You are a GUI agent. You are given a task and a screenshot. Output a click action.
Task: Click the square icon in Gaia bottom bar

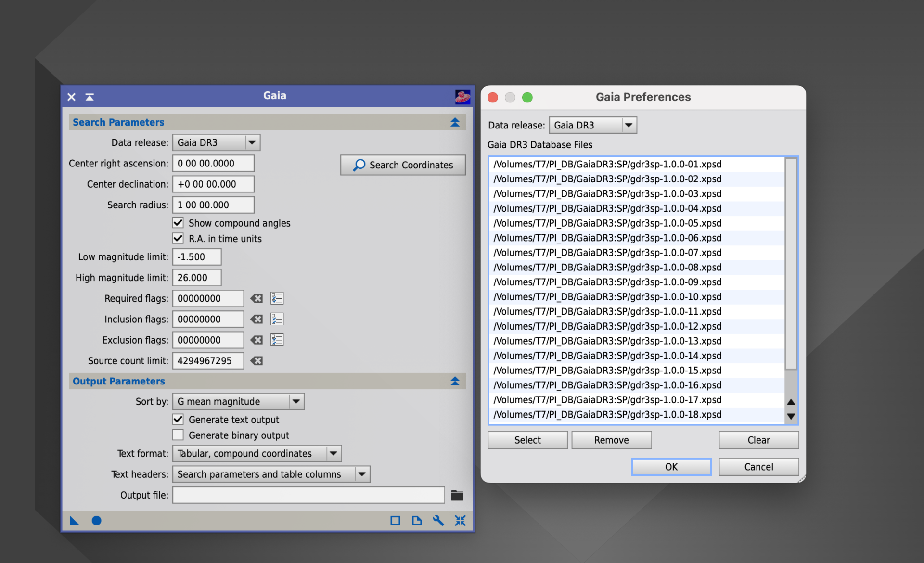click(395, 521)
